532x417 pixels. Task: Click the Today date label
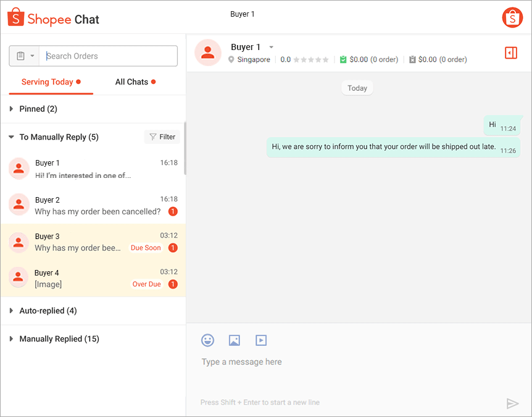coord(357,88)
